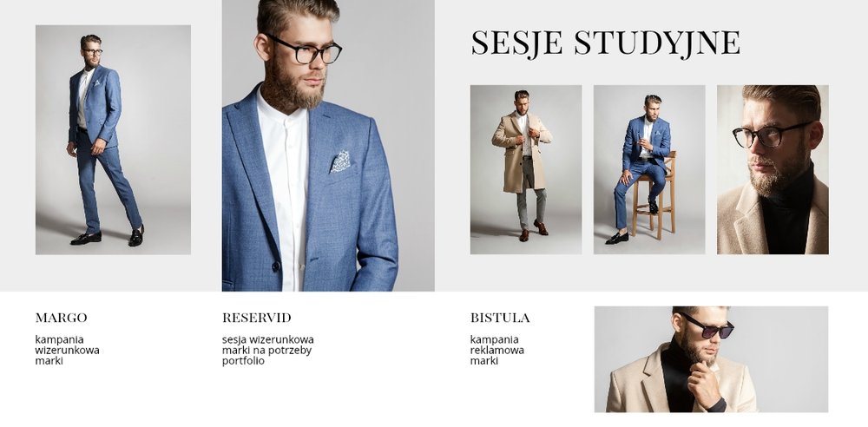
Task: Select the 'kampania wizerunkowa marki' description
Action: [x=67, y=350]
